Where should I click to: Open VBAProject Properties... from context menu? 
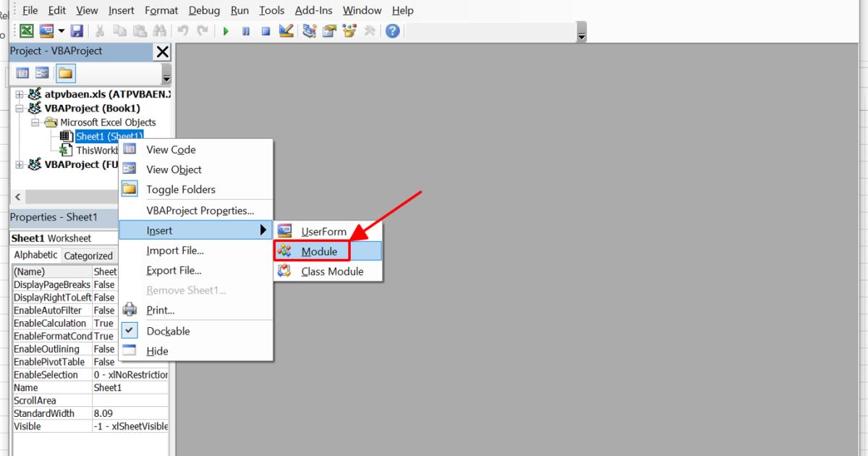pyautogui.click(x=195, y=211)
